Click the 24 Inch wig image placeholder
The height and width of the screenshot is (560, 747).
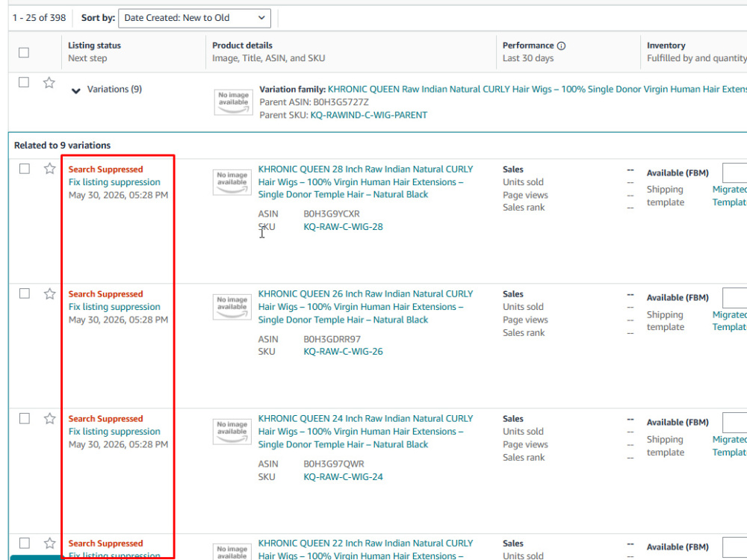[232, 432]
